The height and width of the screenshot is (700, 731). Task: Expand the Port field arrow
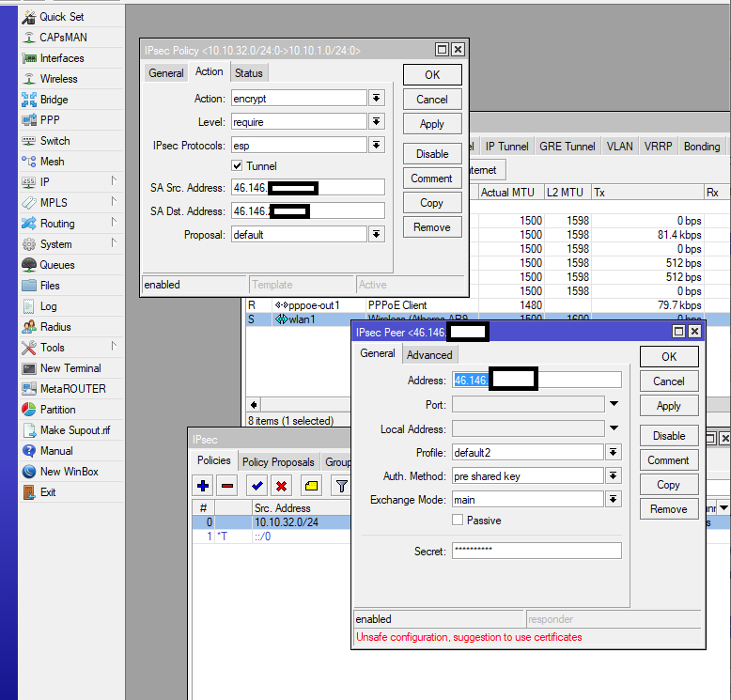click(614, 404)
